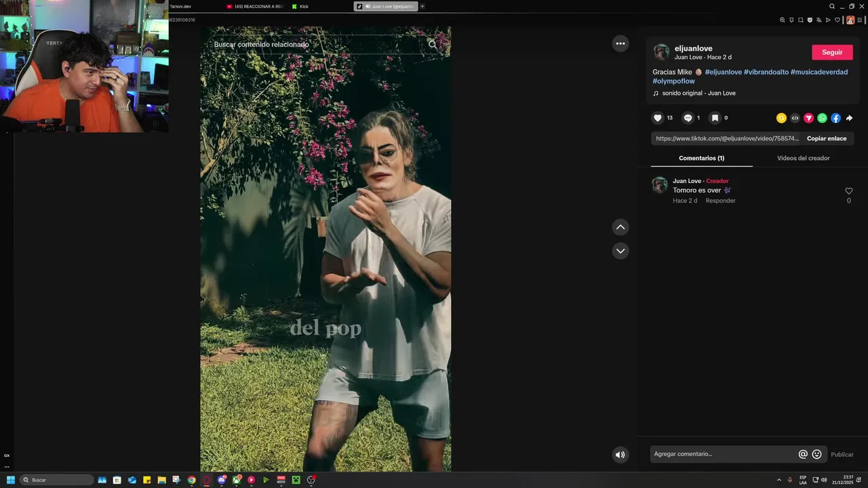The image size is (868, 488).
Task: Publish the comment with Publicar
Action: [842, 455]
